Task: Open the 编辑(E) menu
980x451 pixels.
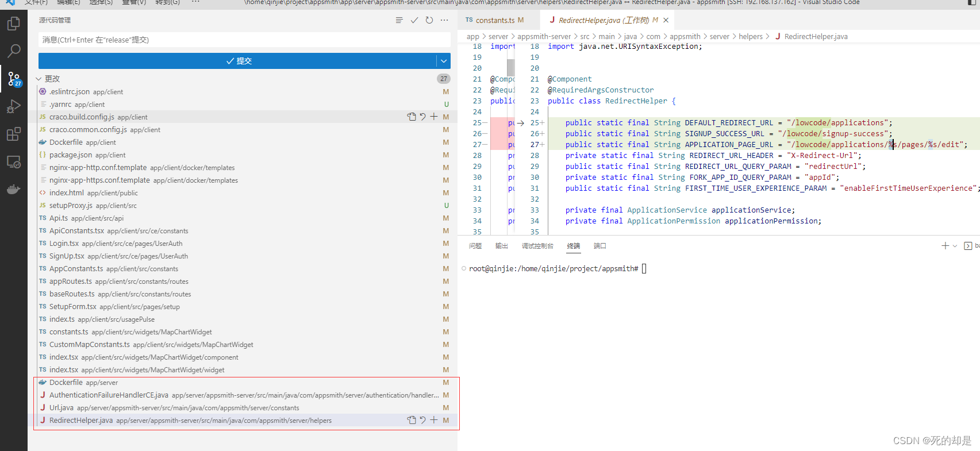Action: (68, 2)
